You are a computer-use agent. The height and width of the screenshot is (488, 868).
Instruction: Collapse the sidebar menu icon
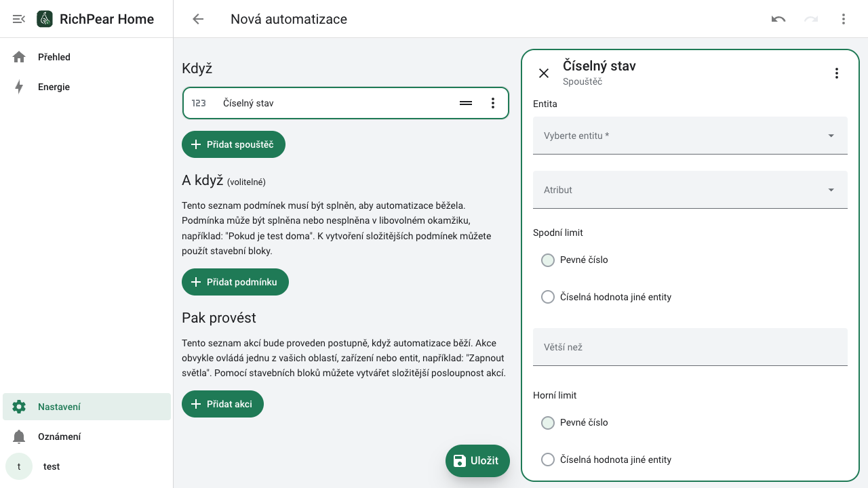(x=19, y=19)
